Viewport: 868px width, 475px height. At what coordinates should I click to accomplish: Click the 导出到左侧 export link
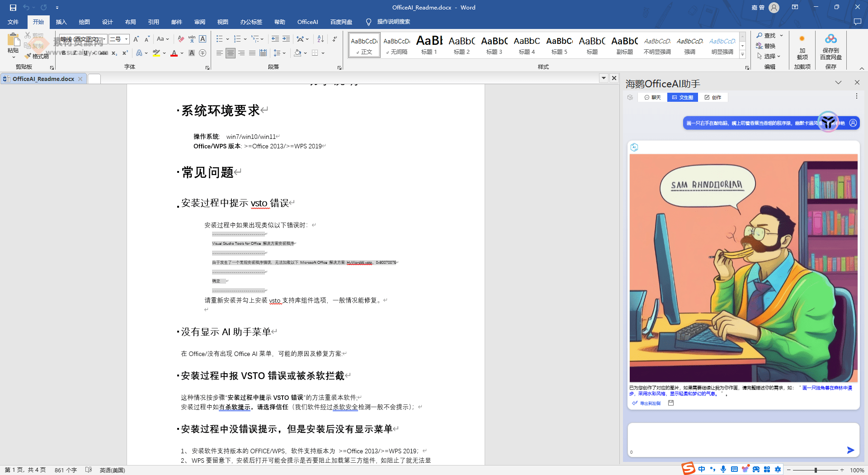point(650,403)
